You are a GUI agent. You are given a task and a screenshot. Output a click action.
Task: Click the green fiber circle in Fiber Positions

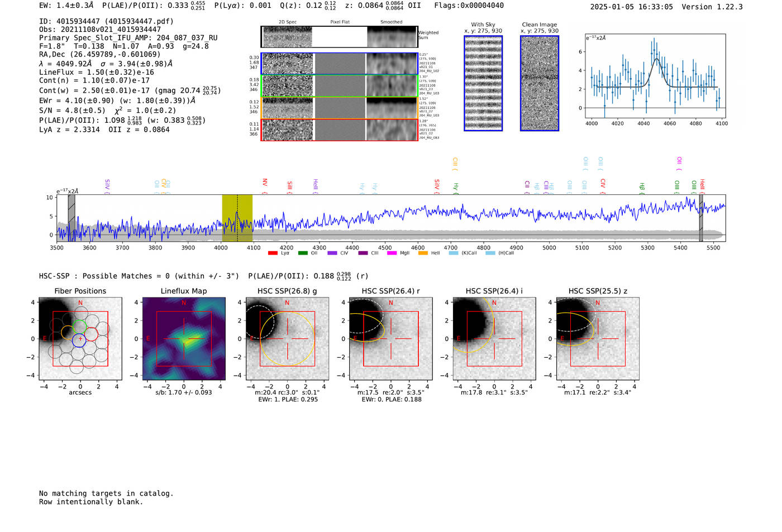tap(80, 326)
